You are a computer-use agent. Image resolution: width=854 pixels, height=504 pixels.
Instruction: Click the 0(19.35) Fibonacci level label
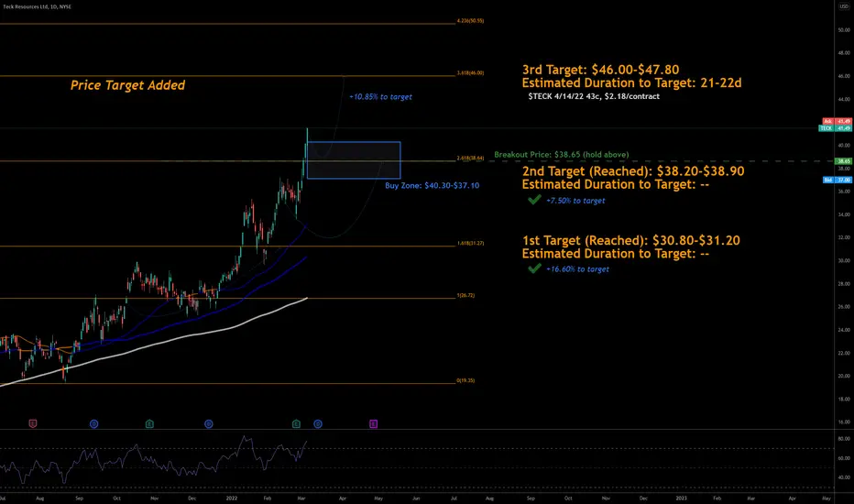(465, 380)
